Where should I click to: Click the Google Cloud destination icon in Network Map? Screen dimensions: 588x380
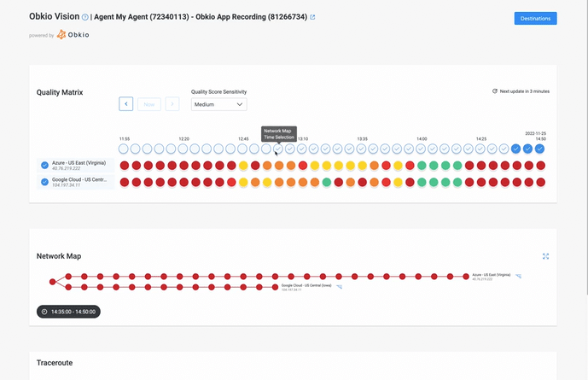click(340, 287)
